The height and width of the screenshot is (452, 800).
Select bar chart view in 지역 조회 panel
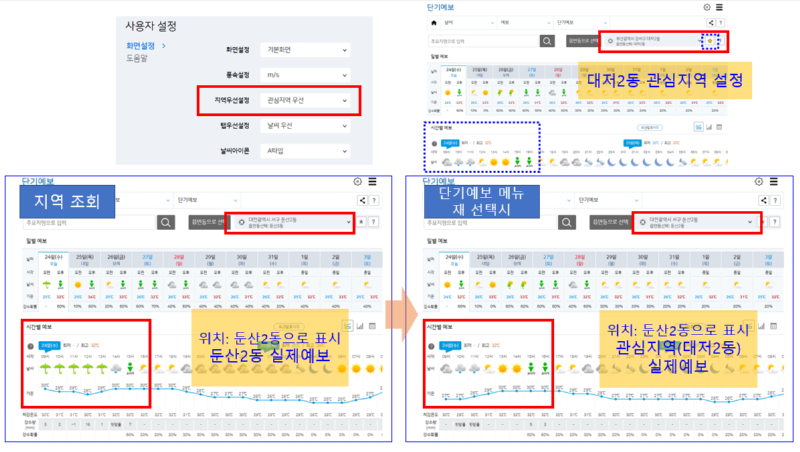(360, 326)
